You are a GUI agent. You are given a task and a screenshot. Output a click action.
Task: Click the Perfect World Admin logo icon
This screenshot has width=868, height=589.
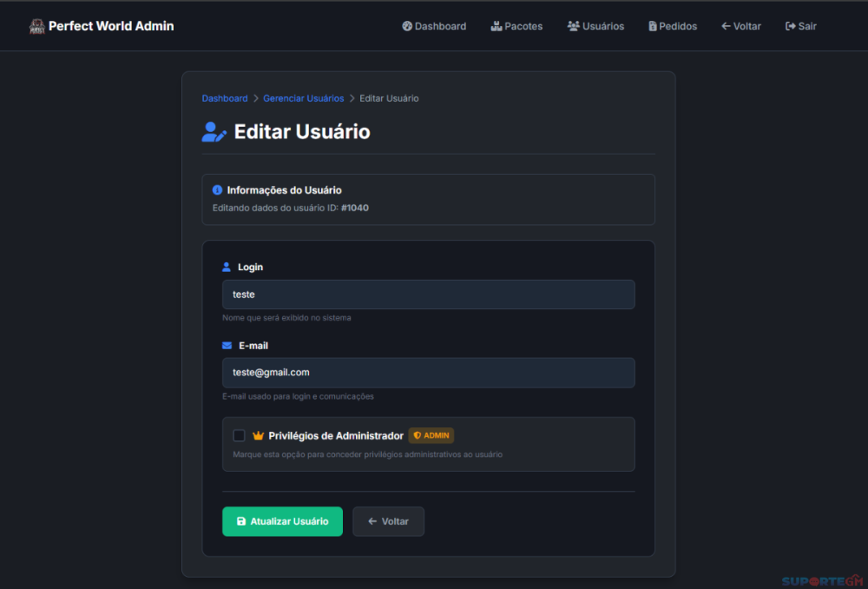(36, 27)
